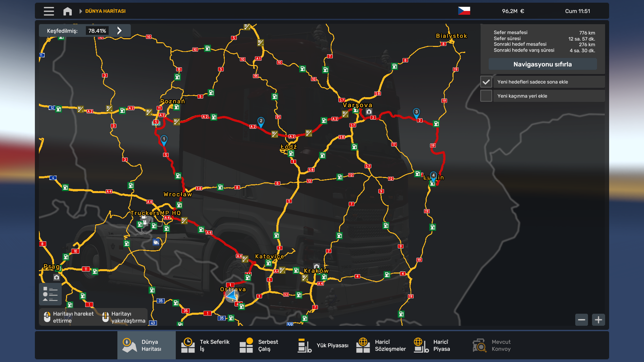Click the Czech flag icon

[x=464, y=11]
